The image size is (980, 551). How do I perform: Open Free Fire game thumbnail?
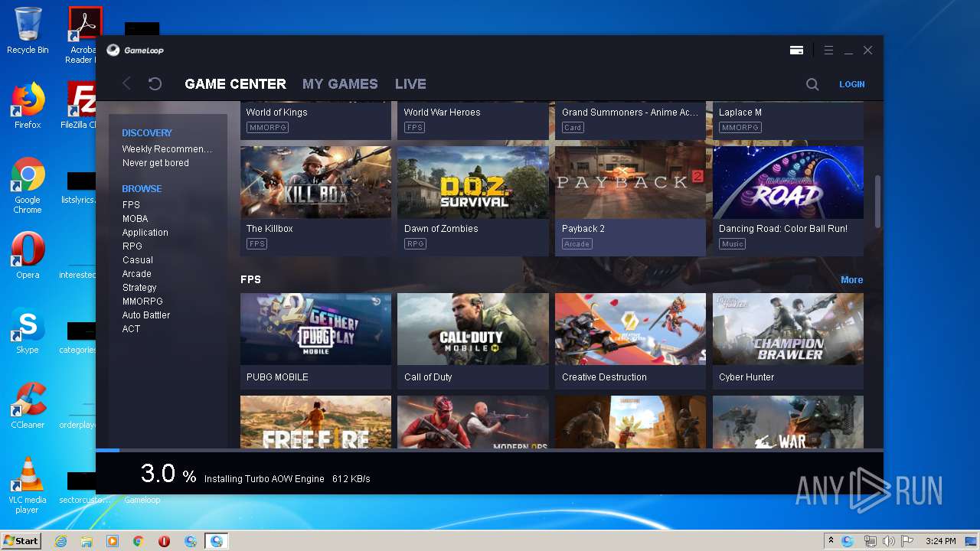[x=315, y=422]
